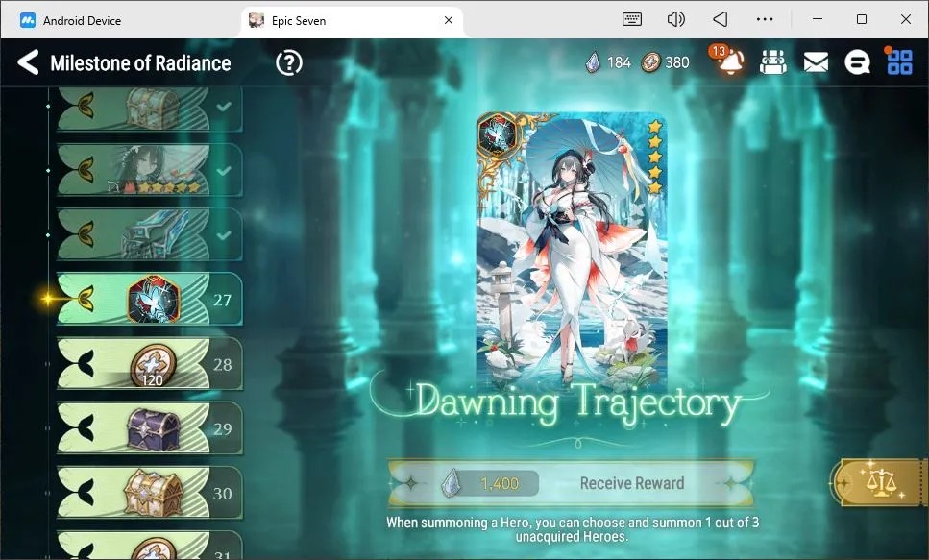Viewport: 929px width, 560px height.
Task: Toggle emulator volume speaker icon
Action: [x=675, y=19]
